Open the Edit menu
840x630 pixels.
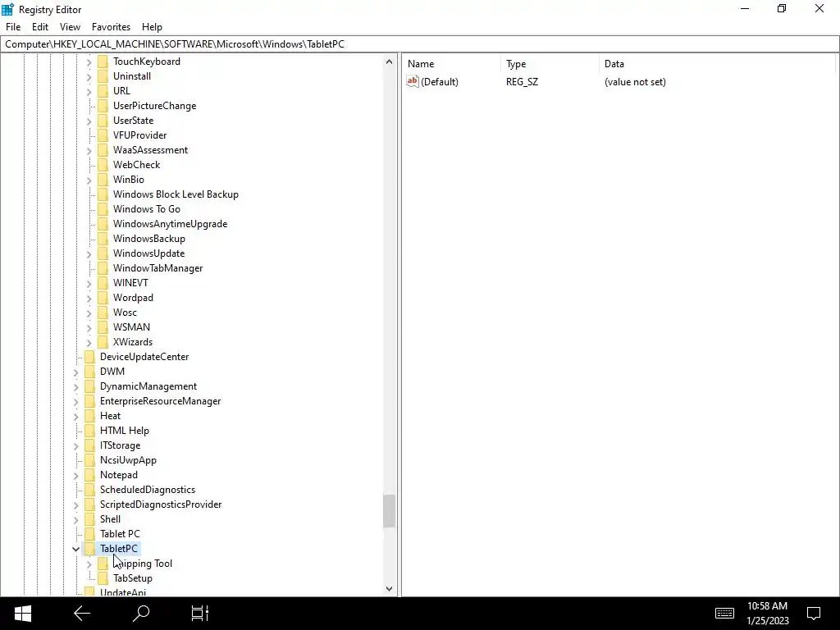coord(40,27)
